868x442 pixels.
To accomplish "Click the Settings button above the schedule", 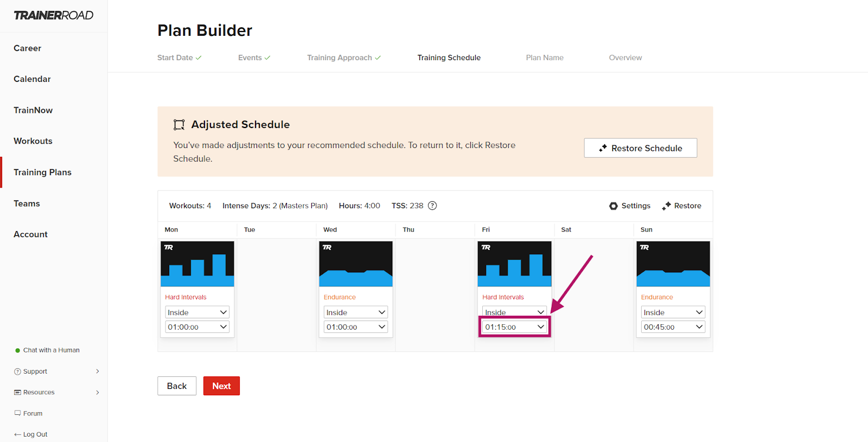I will point(630,206).
